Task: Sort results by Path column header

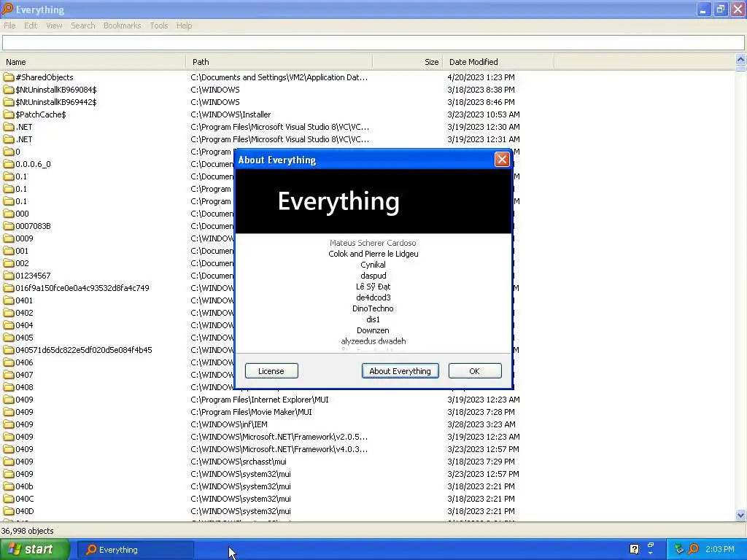Action: click(x=279, y=62)
